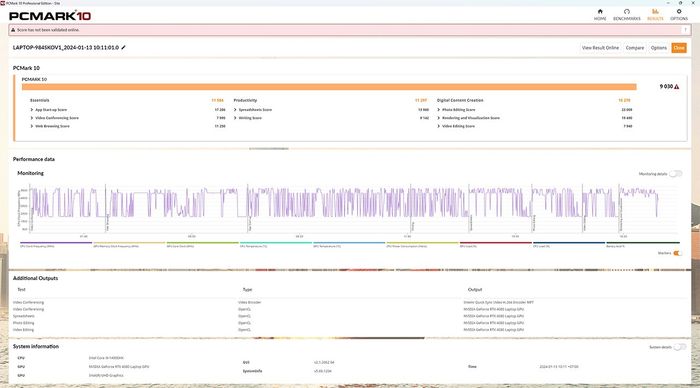
Task: Click the Output column header
Action: coord(475,289)
